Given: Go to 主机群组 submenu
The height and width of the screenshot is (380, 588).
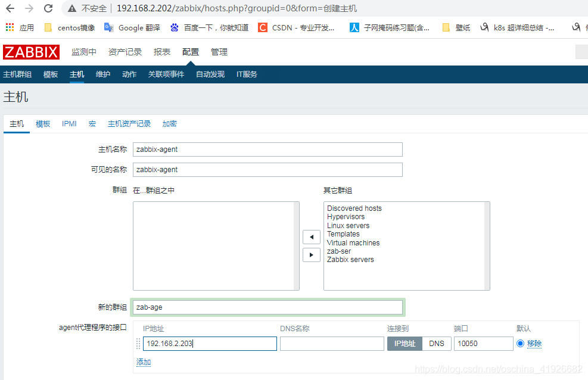Looking at the screenshot, I should (17, 74).
